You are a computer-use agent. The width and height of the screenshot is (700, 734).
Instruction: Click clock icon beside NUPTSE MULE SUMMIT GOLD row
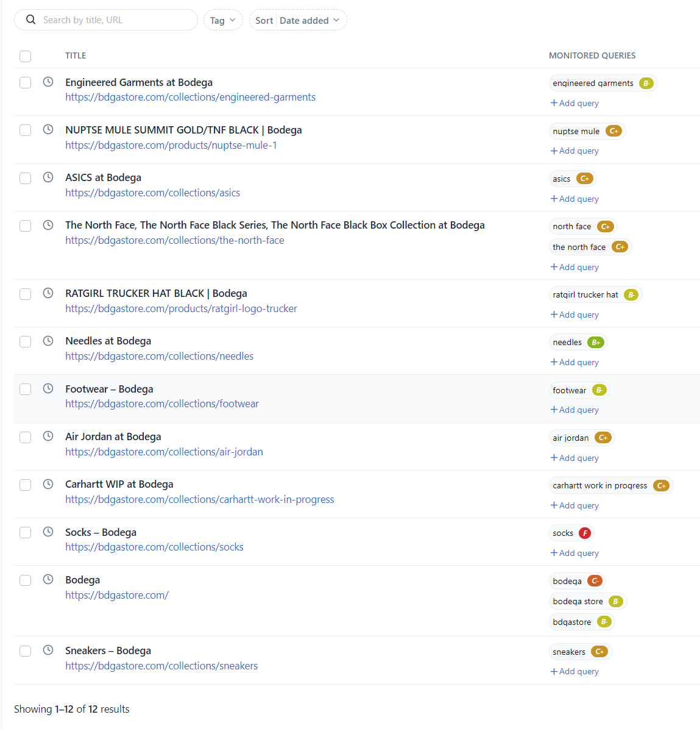tap(48, 129)
